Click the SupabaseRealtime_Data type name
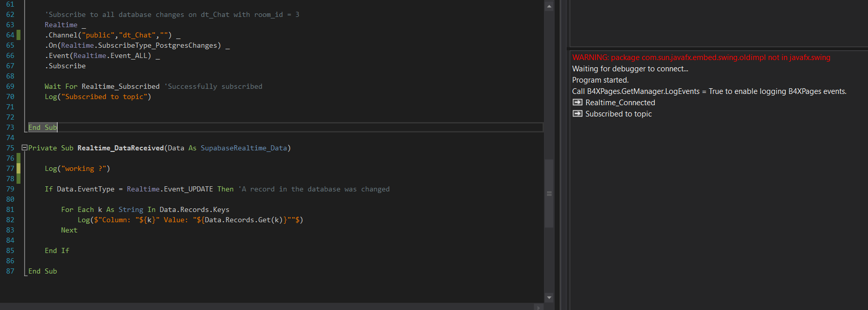Viewport: 868px width, 310px height. coord(243,148)
